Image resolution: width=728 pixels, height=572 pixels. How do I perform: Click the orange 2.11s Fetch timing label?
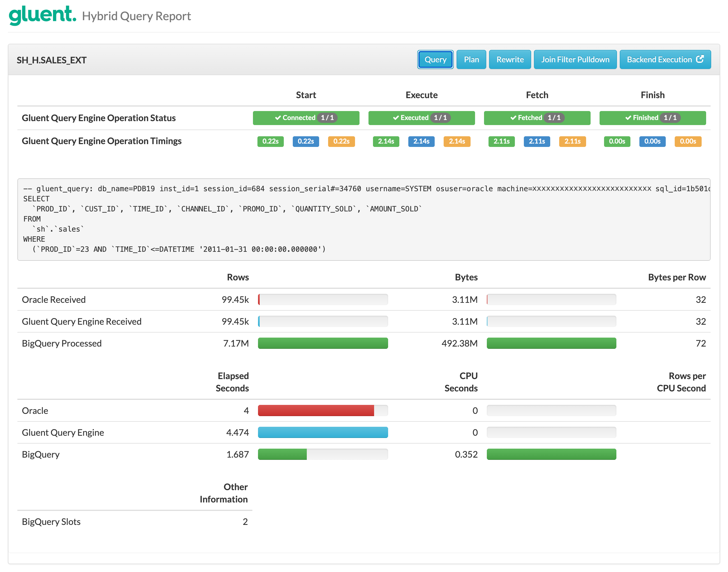[x=572, y=141]
